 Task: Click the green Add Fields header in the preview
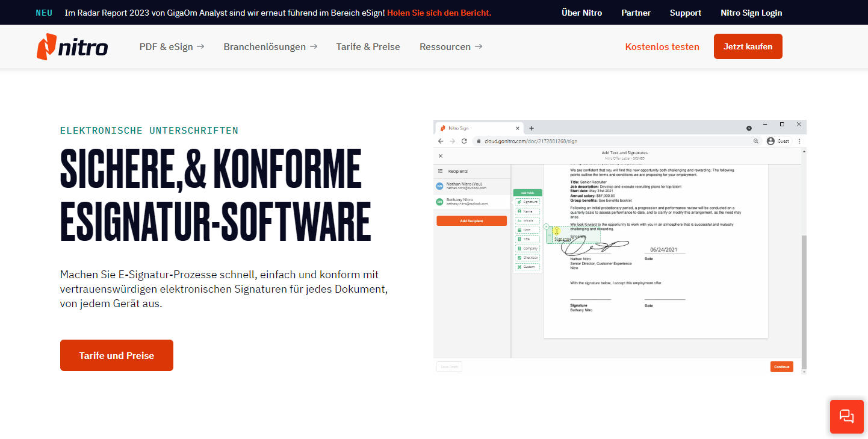click(x=527, y=193)
